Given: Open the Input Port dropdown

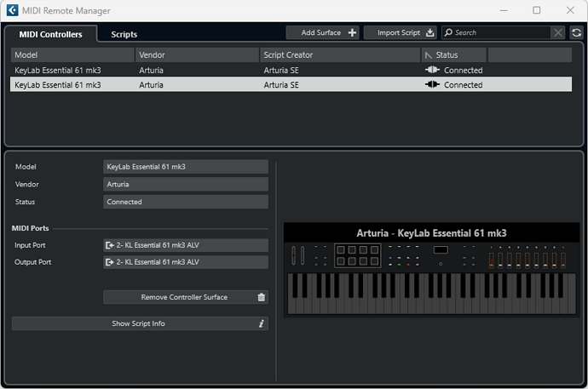Looking at the screenshot, I should 186,245.
